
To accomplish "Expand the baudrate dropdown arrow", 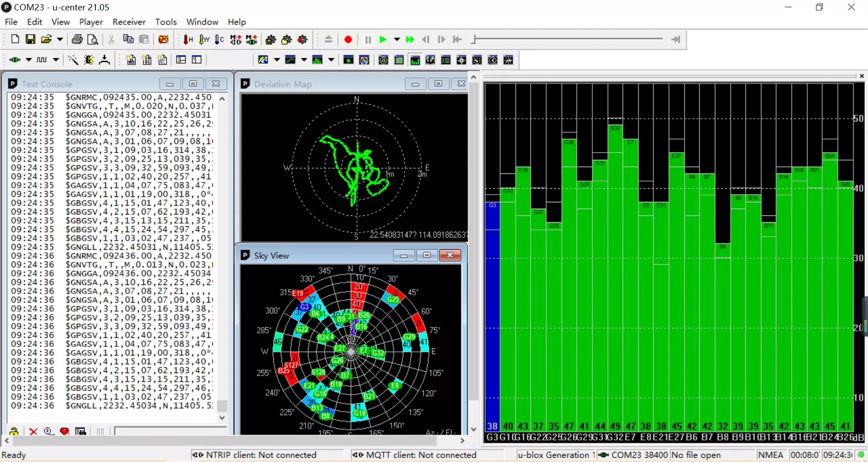I will [56, 60].
